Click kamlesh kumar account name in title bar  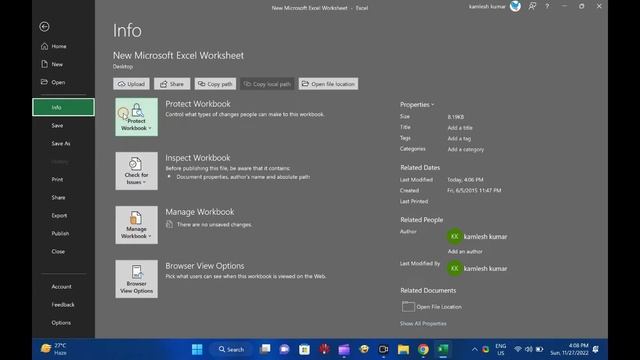[x=487, y=7]
